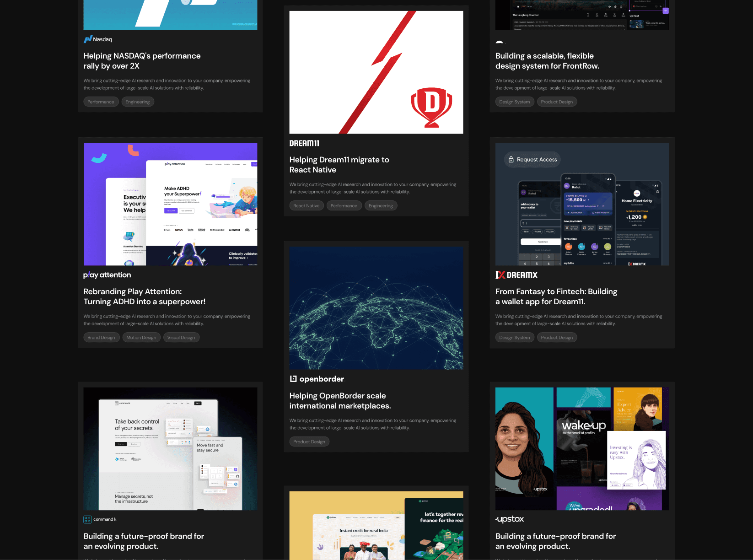Screen dimensions: 753x560
Task: Open the rural India credit preview image
Action: point(376,526)
